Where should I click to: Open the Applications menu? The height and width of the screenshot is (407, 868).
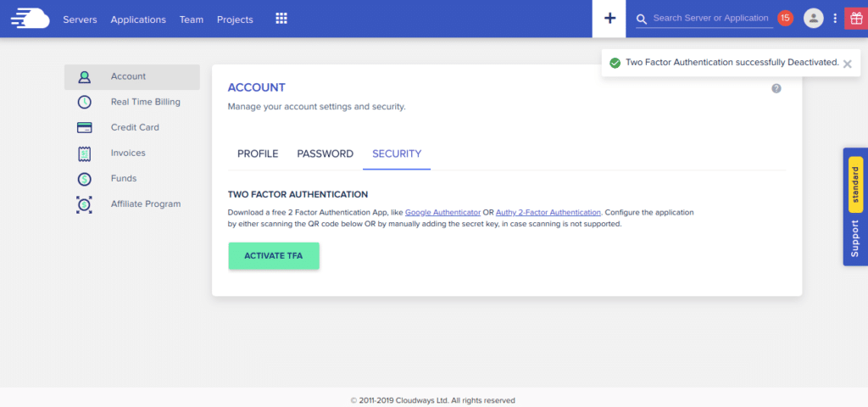coord(138,20)
